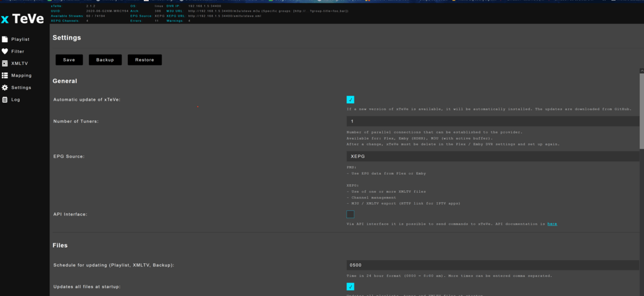Click the M3U URL text in header

(x=268, y=11)
